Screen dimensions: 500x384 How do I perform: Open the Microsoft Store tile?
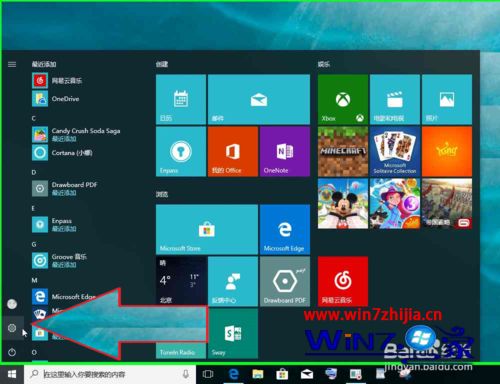pos(207,230)
